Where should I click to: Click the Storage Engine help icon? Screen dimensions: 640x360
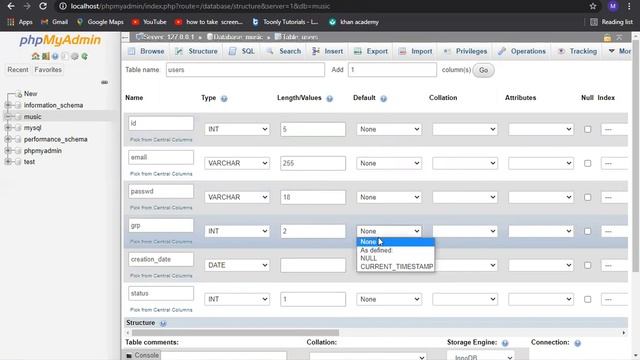505,343
